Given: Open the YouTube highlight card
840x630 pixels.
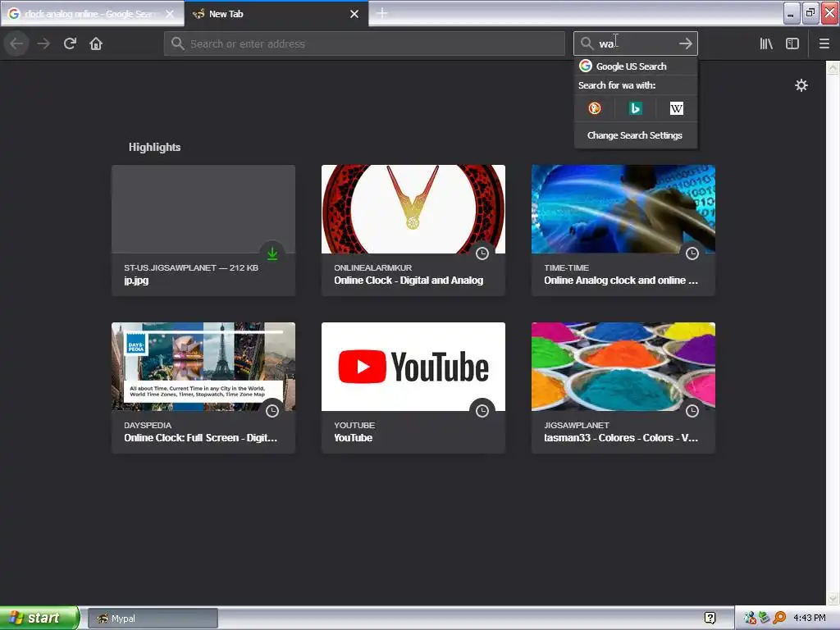Looking at the screenshot, I should pyautogui.click(x=413, y=388).
